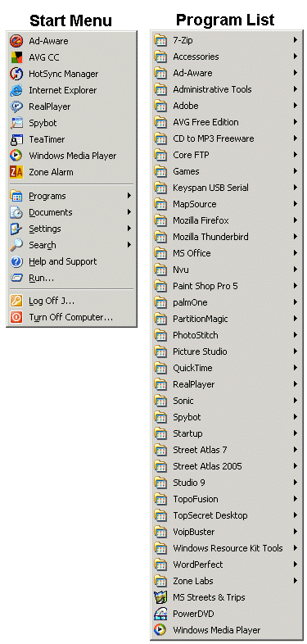Expand the 7-Zip folder arrow
The height and width of the screenshot is (644, 307).
tap(295, 40)
